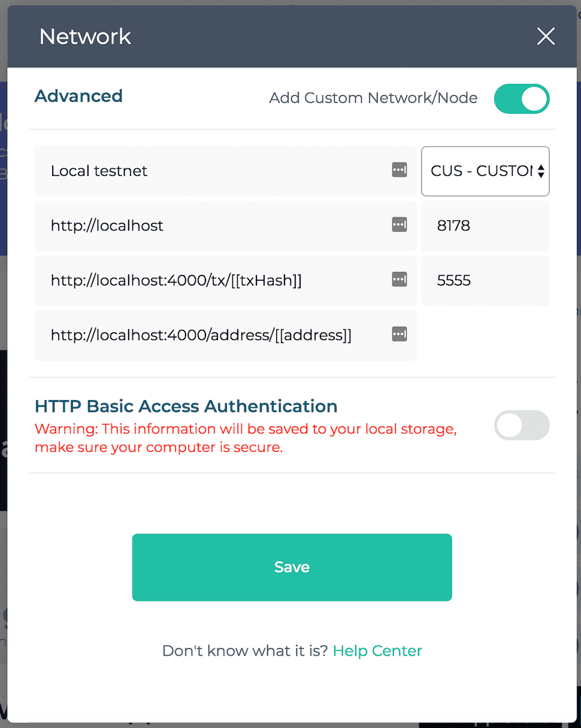581x728 pixels.
Task: Click the Advanced section heading
Action: (78, 96)
